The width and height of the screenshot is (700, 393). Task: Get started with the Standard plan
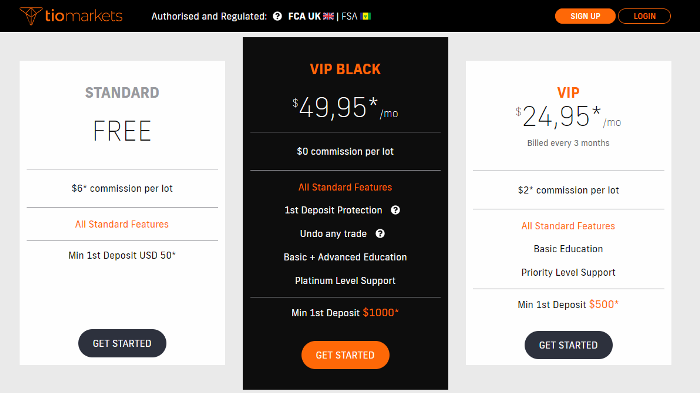122,343
